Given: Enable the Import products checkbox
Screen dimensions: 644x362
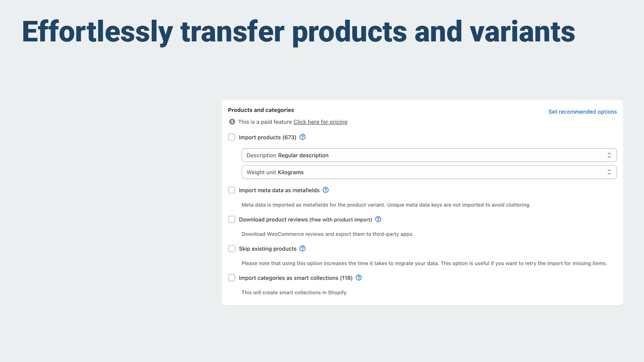Looking at the screenshot, I should pos(232,137).
